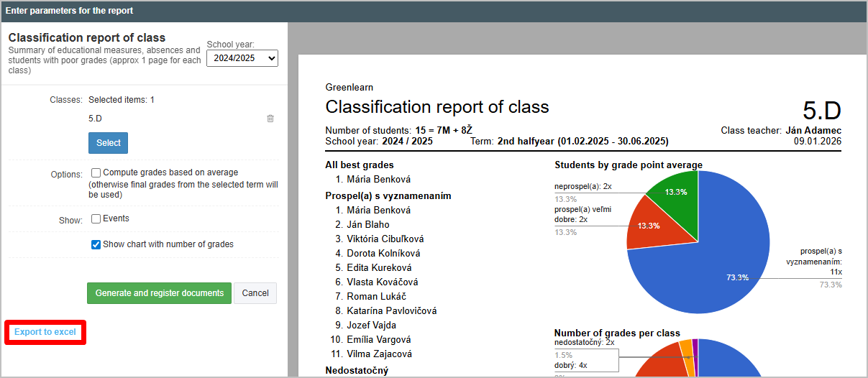
Task: Remove class 5.D with the trash icon
Action: [x=270, y=119]
